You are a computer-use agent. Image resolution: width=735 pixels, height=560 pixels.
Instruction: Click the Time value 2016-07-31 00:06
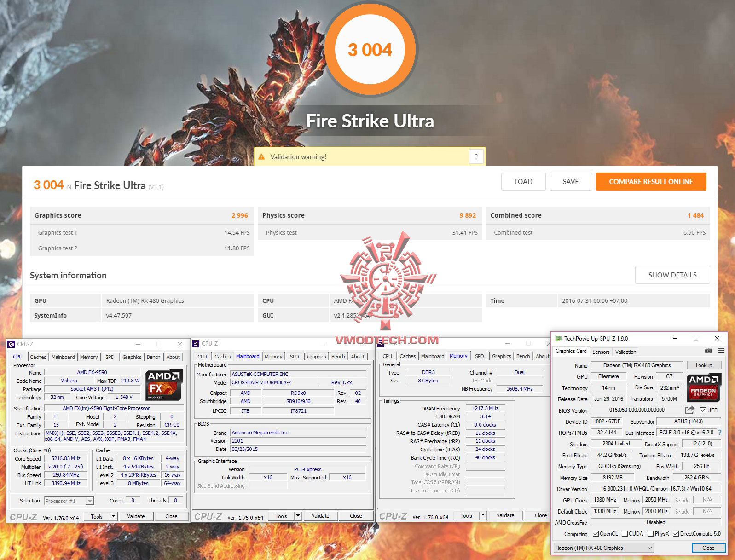point(595,301)
